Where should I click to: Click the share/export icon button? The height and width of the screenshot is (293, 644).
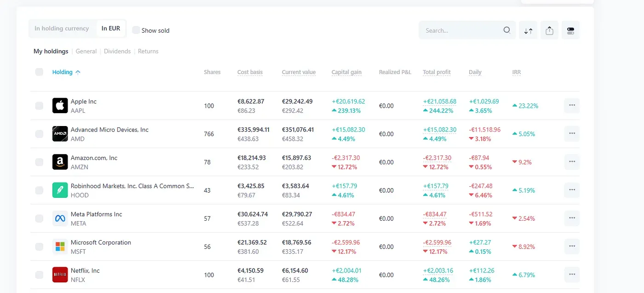point(549,30)
